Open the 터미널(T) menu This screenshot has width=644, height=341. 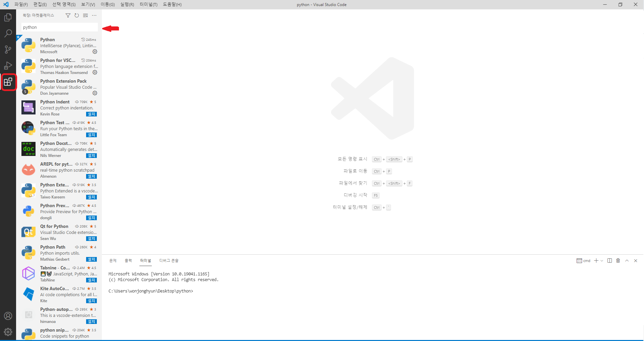point(148,4)
